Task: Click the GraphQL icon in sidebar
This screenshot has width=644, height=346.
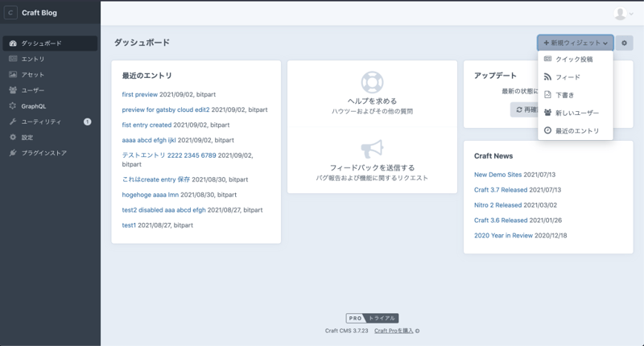Action: click(x=13, y=106)
